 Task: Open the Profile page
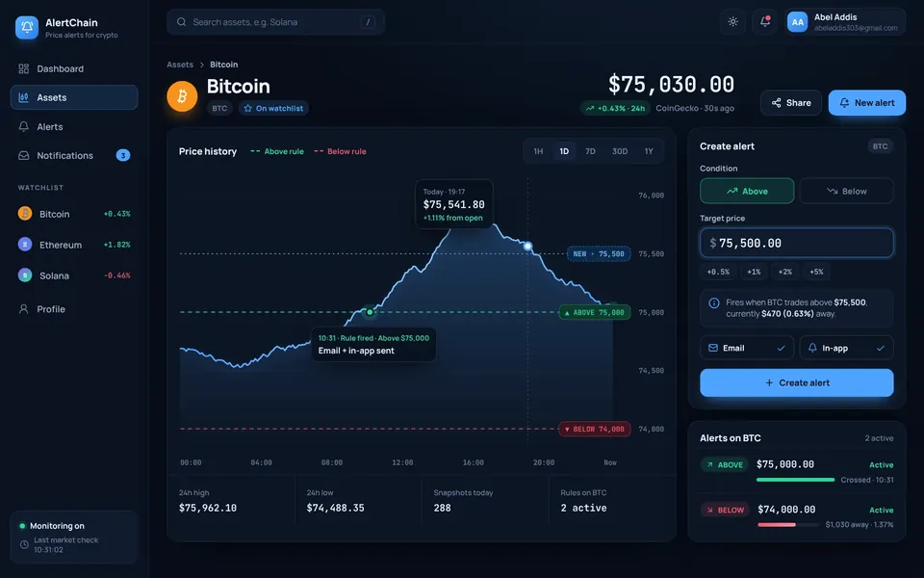coord(74,308)
